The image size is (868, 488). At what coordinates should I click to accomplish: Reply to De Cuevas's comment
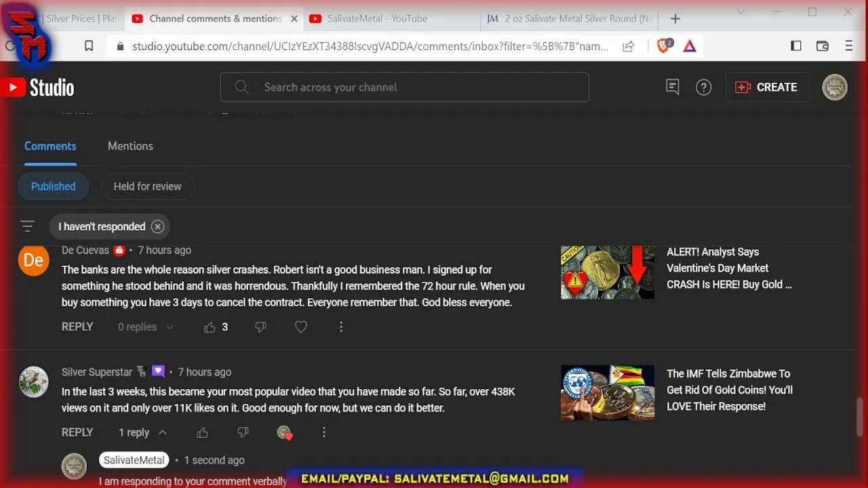tap(77, 327)
